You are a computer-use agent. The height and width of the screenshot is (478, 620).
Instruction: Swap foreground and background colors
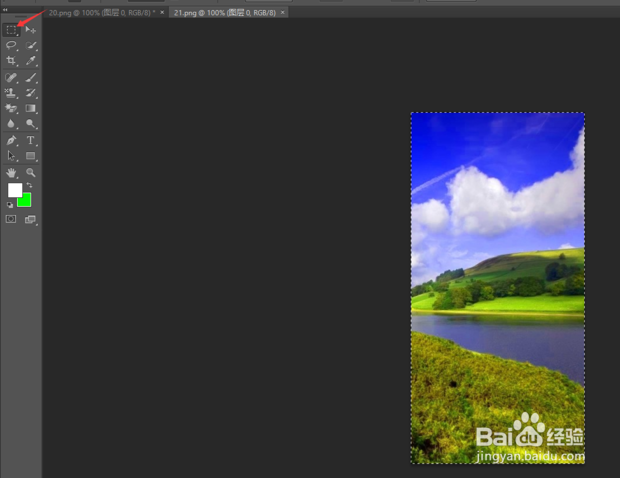29,185
